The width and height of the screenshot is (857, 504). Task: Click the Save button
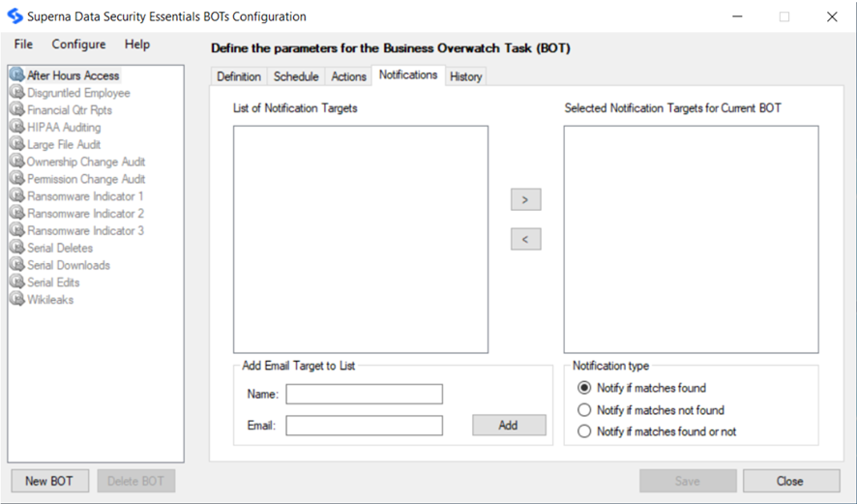pyautogui.click(x=688, y=481)
